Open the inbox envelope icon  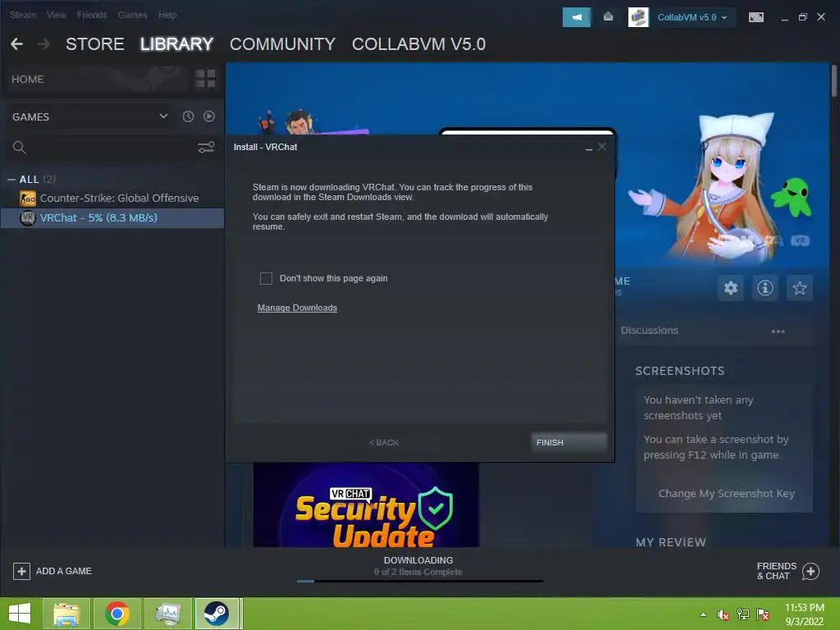coord(608,17)
